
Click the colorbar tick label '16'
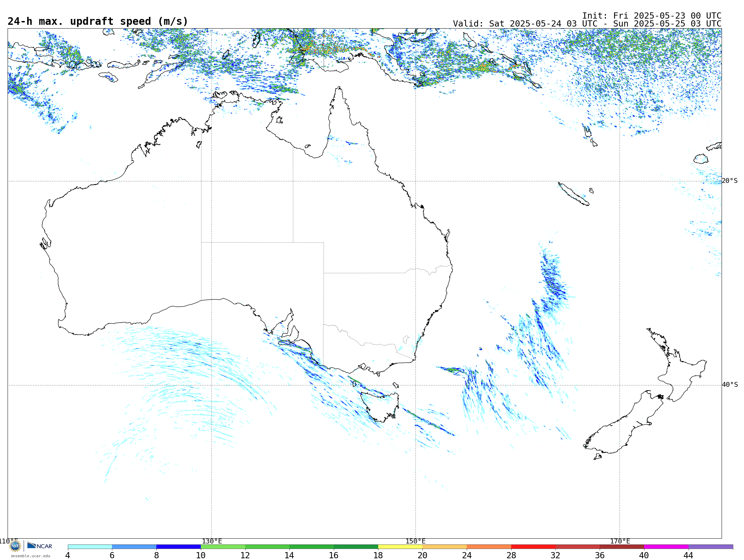point(334,555)
